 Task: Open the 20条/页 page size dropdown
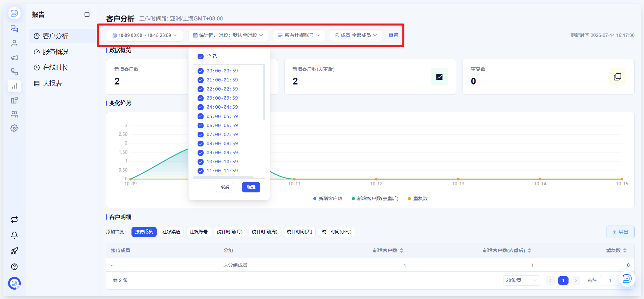(522, 280)
